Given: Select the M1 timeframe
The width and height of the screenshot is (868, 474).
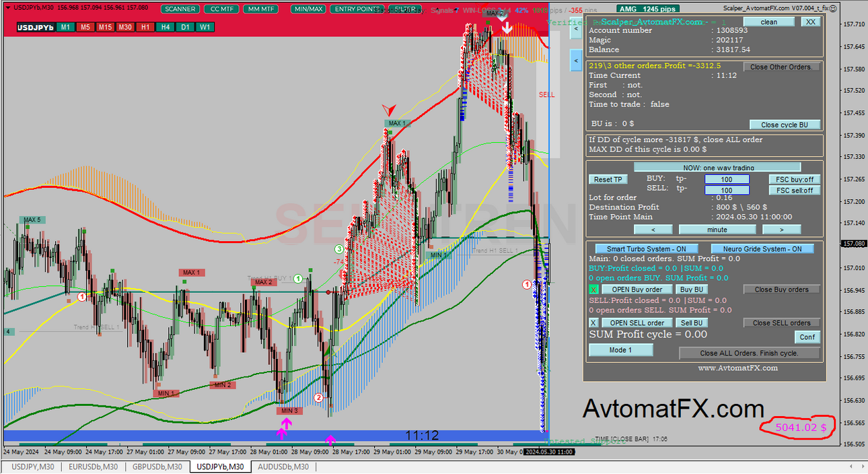Looking at the screenshot, I should (64, 27).
